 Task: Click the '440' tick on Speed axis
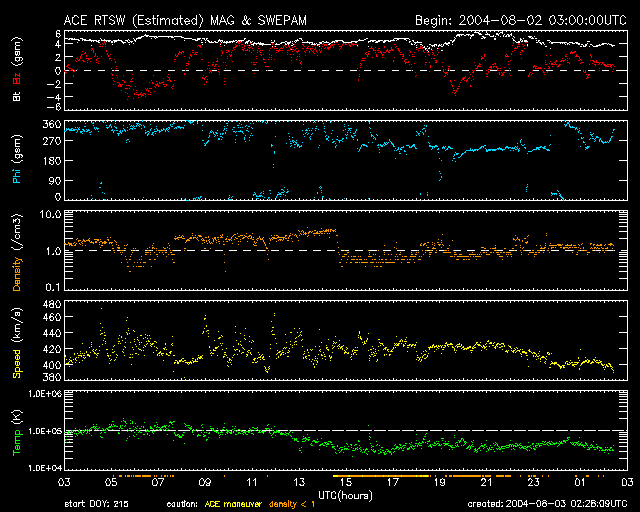[51, 333]
